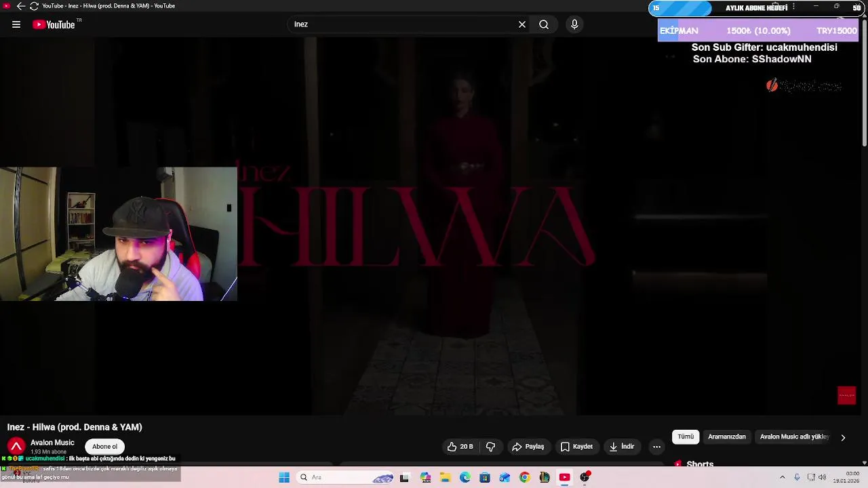Expand hidden system tray icons chevron
The width and height of the screenshot is (868, 488).
[x=782, y=477]
